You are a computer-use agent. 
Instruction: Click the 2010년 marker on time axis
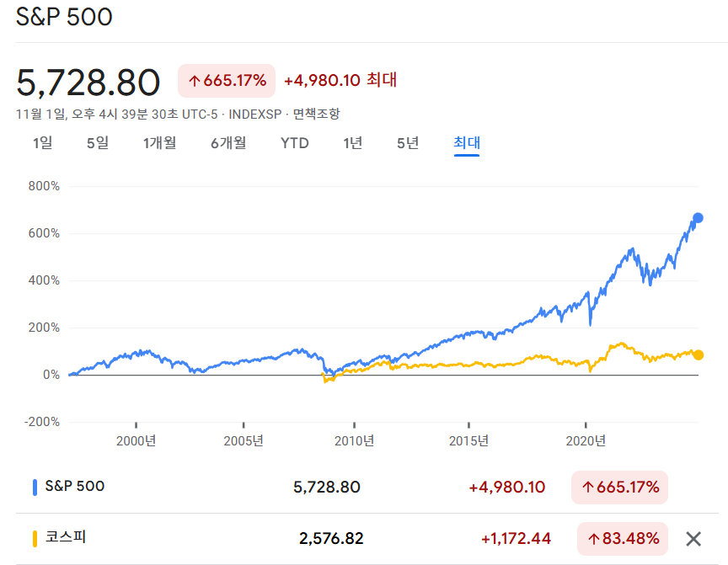pos(354,440)
